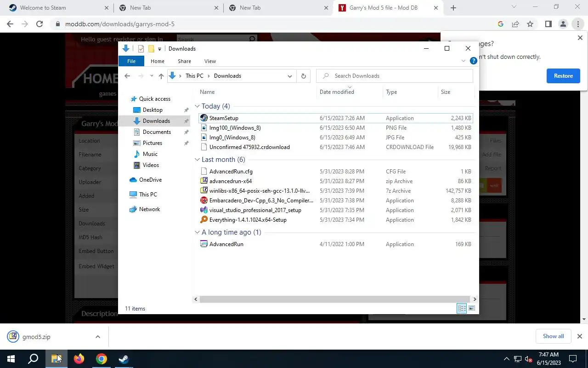Open Firefox from the taskbar
Image resolution: width=588 pixels, height=368 pixels.
(79, 359)
